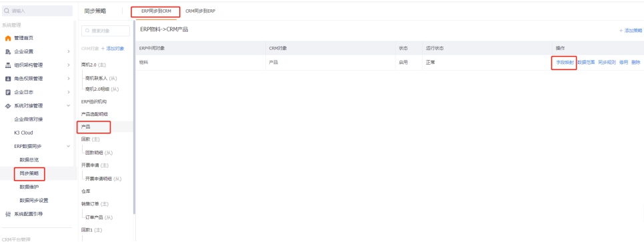This screenshot has width=644, height=242.
Task: Open 管理首页 in the sidebar
Action: click(x=24, y=38)
